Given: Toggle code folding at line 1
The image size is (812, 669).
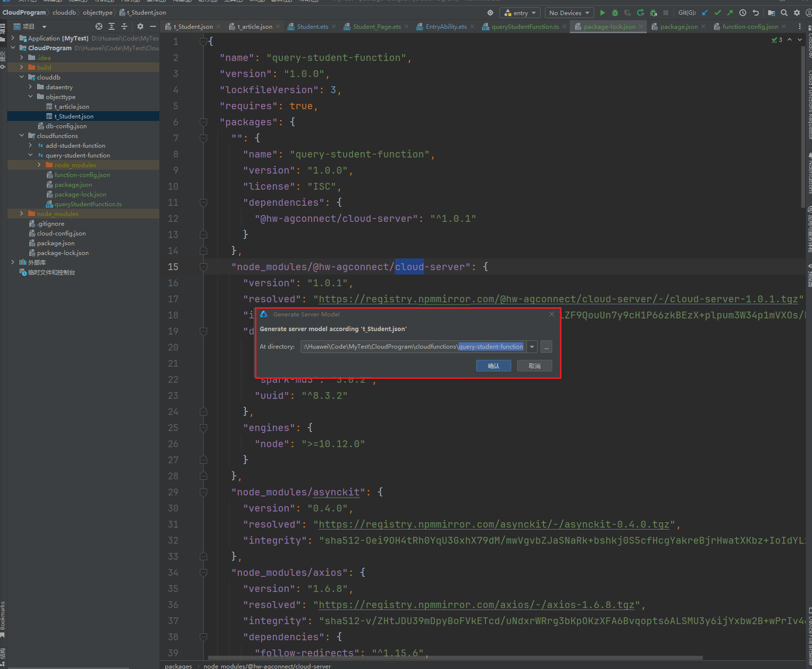Looking at the screenshot, I should tap(203, 41).
